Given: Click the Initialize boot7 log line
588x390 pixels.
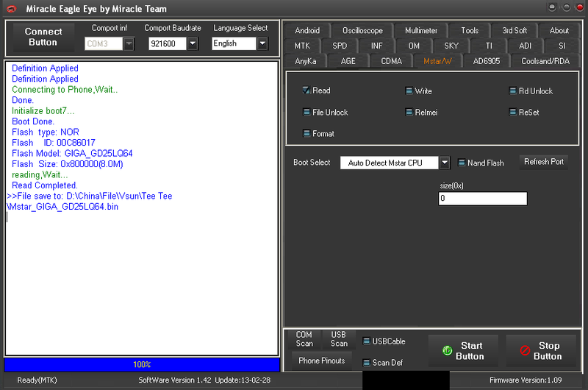Looking at the screenshot, I should click(x=43, y=111).
